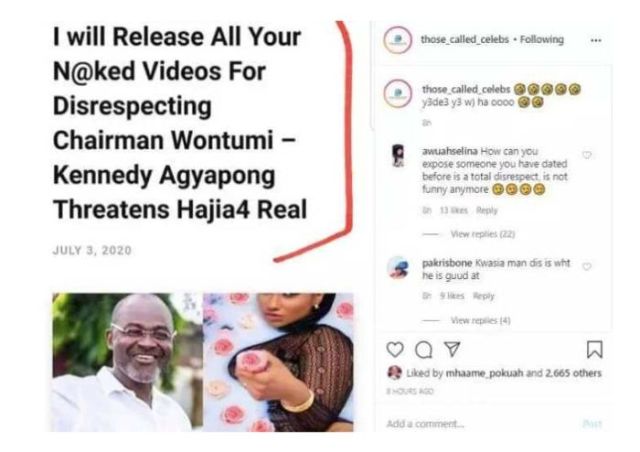Open pakrisbone's profile avatar
Viewport: 640px width, 452px height.
(x=398, y=268)
